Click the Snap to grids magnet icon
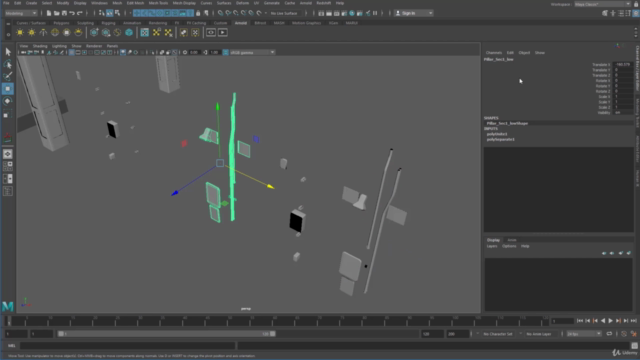Viewport: 640px width, 360px height. click(220, 13)
